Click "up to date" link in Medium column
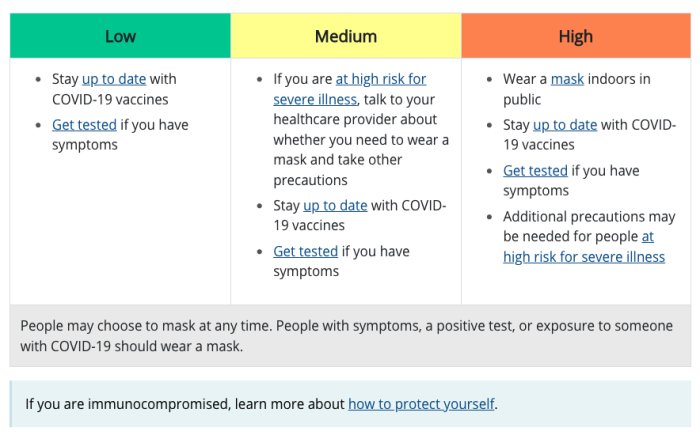Viewport: 700px width, 439px height. pyautogui.click(x=335, y=205)
